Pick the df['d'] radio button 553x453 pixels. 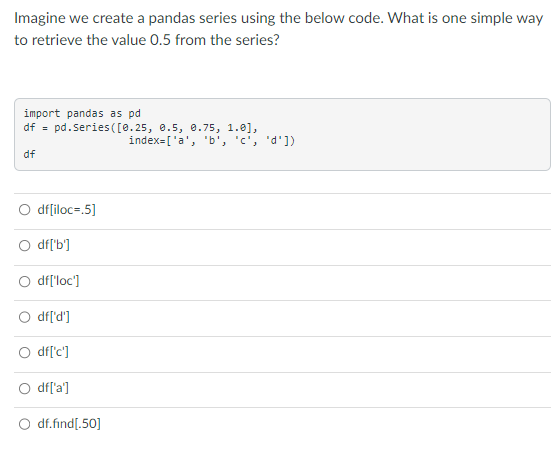click(24, 317)
